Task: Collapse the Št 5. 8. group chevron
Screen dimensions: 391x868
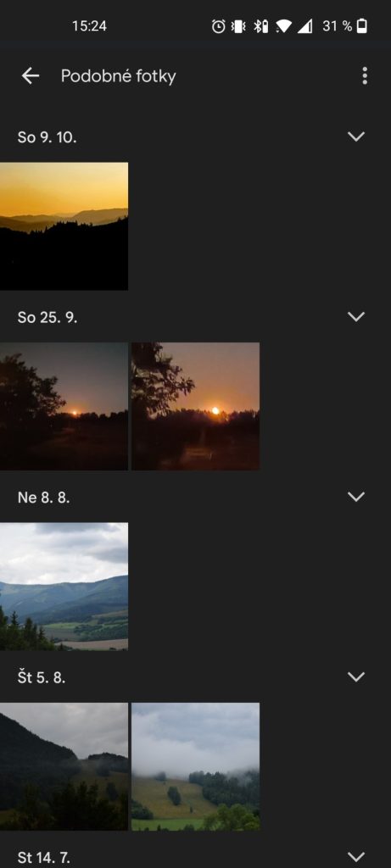Action: [356, 677]
